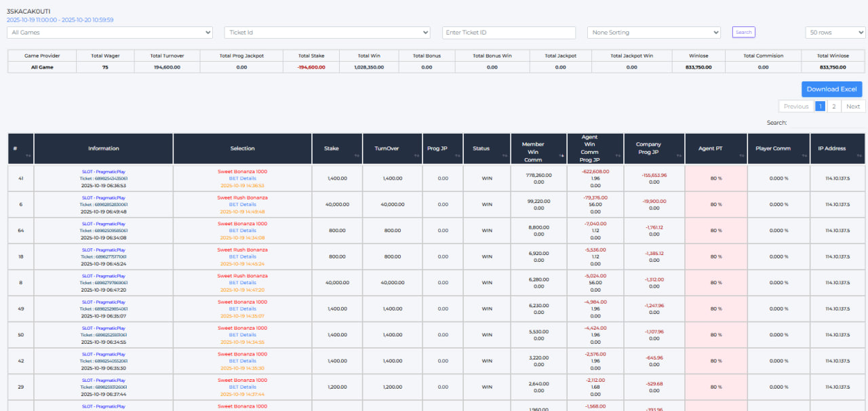868x411 pixels.
Task: Click sort arrows in Status header
Action: point(504,156)
